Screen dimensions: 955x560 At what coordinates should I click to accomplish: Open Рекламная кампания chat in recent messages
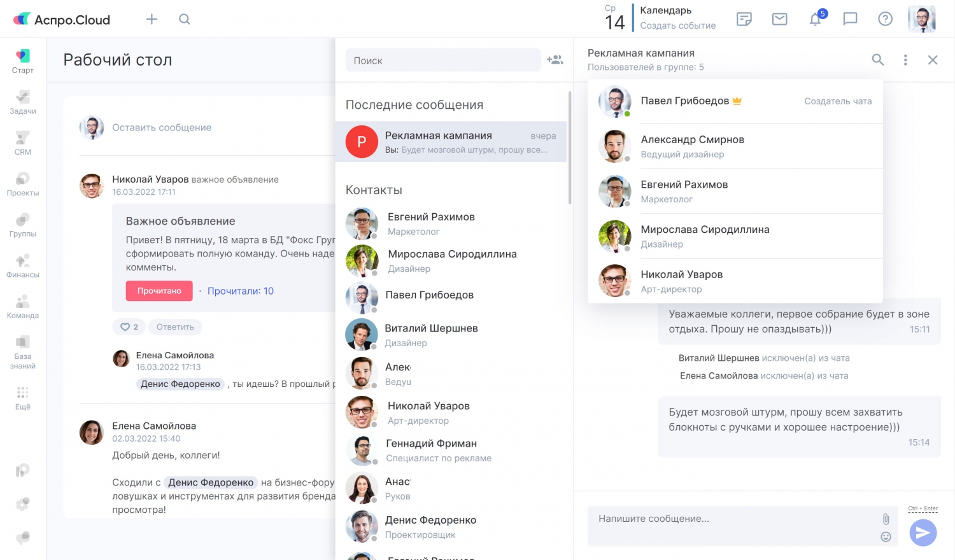pos(451,142)
